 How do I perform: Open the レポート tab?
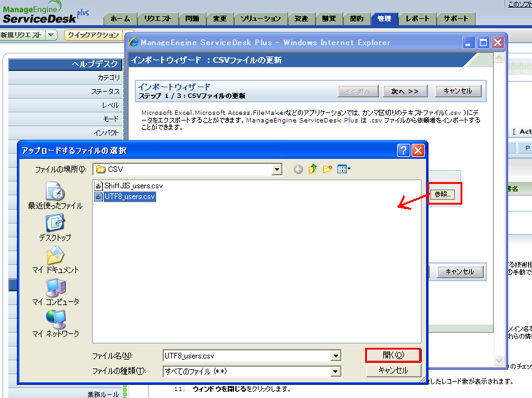(417, 19)
